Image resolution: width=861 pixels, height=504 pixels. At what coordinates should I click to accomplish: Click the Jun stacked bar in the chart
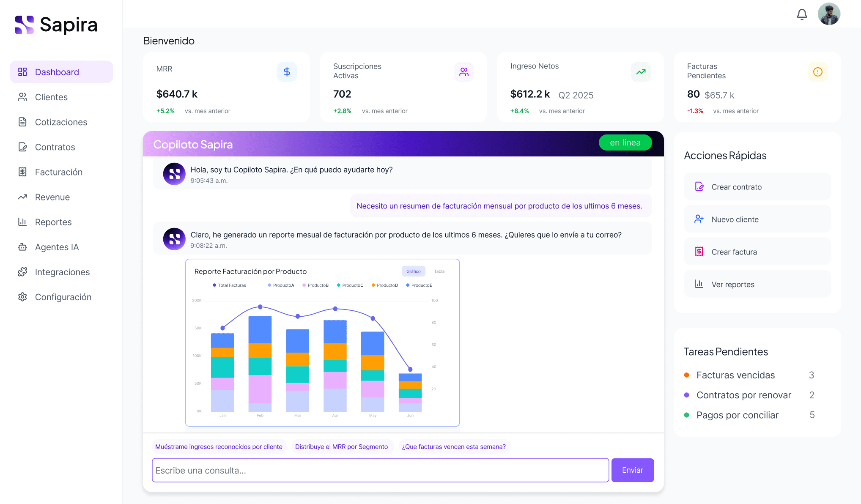410,392
